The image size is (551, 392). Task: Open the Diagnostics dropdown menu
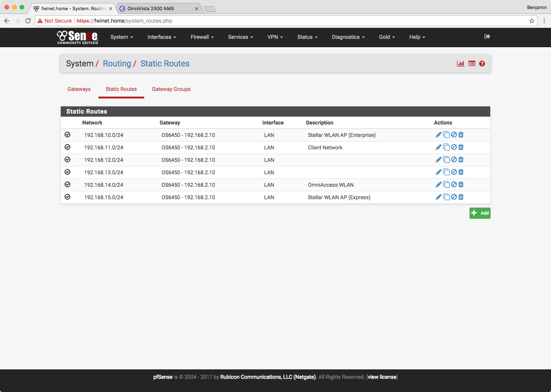(x=348, y=37)
